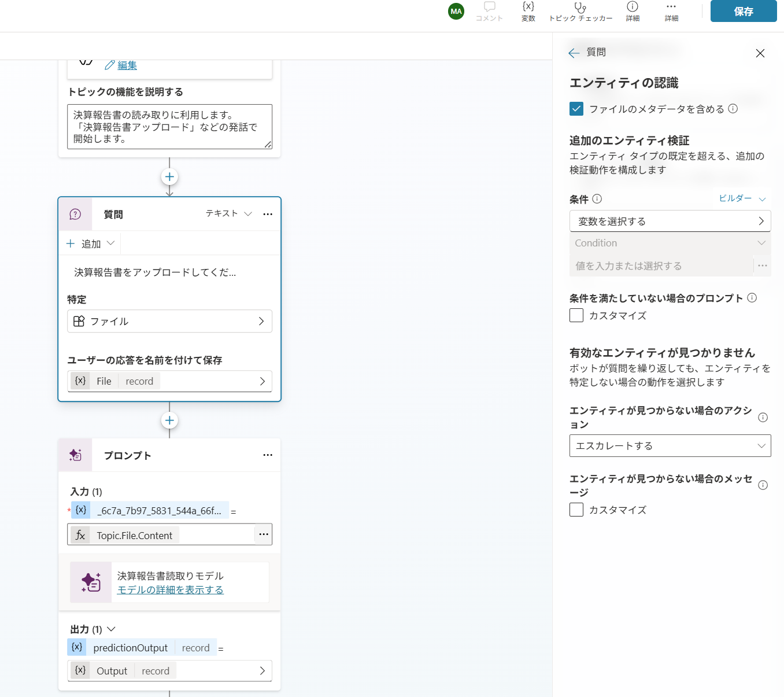Click the MA user avatar
The height and width of the screenshot is (697, 784).
coord(456,11)
